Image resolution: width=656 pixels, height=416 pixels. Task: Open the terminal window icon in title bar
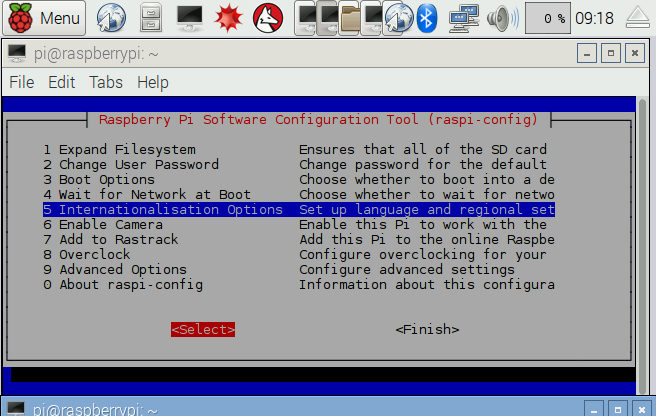(17, 54)
